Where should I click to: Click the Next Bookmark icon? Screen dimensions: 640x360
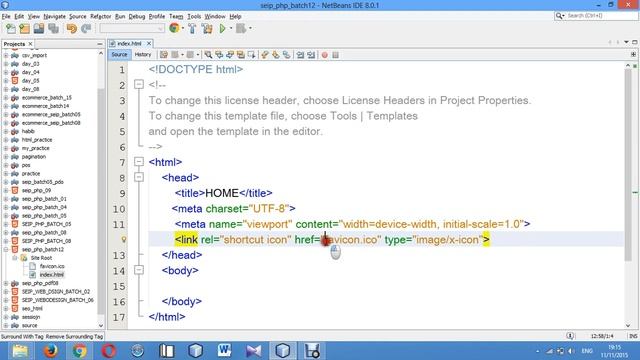pyautogui.click(x=276, y=55)
